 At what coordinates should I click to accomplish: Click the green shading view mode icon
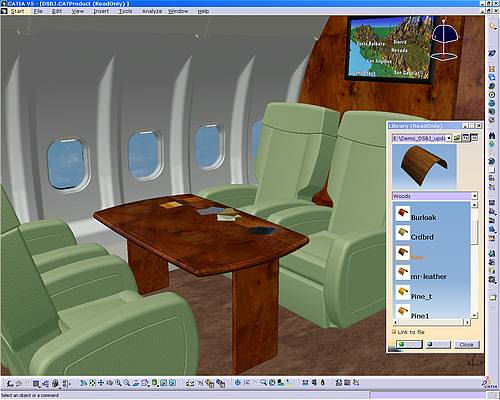155,383
